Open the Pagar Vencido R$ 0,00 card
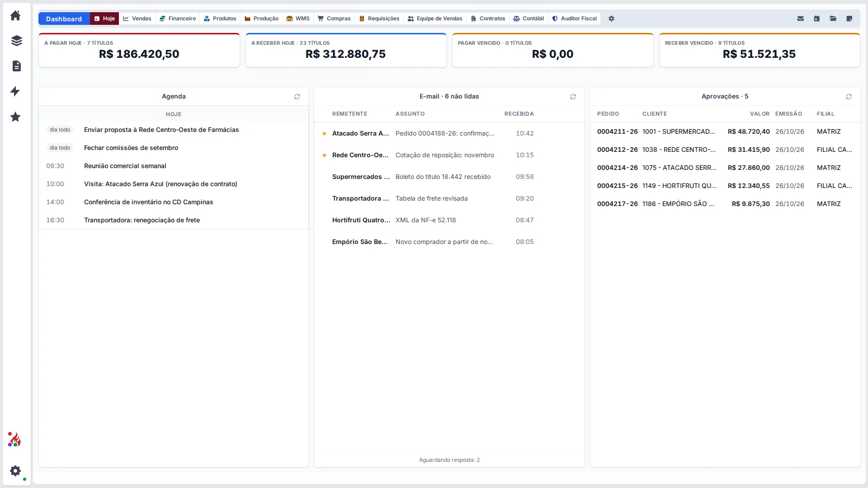The width and height of the screenshot is (868, 488). pyautogui.click(x=553, y=50)
